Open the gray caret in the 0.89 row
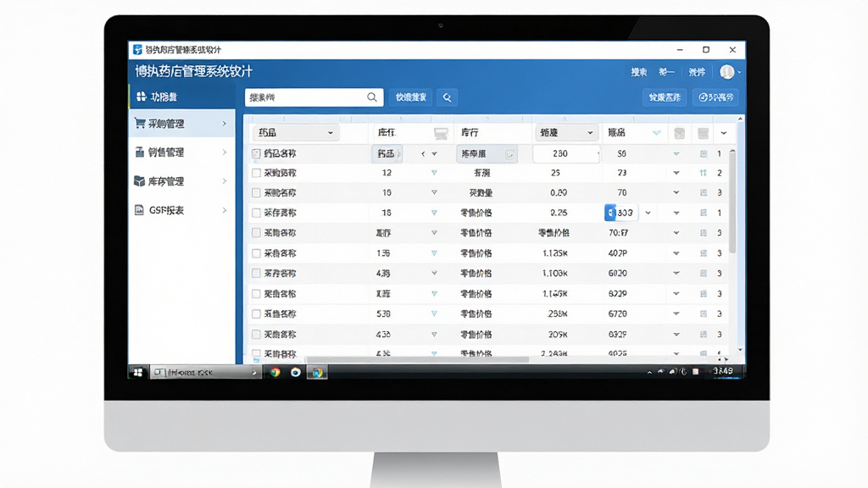The height and width of the screenshot is (488, 868). click(434, 192)
